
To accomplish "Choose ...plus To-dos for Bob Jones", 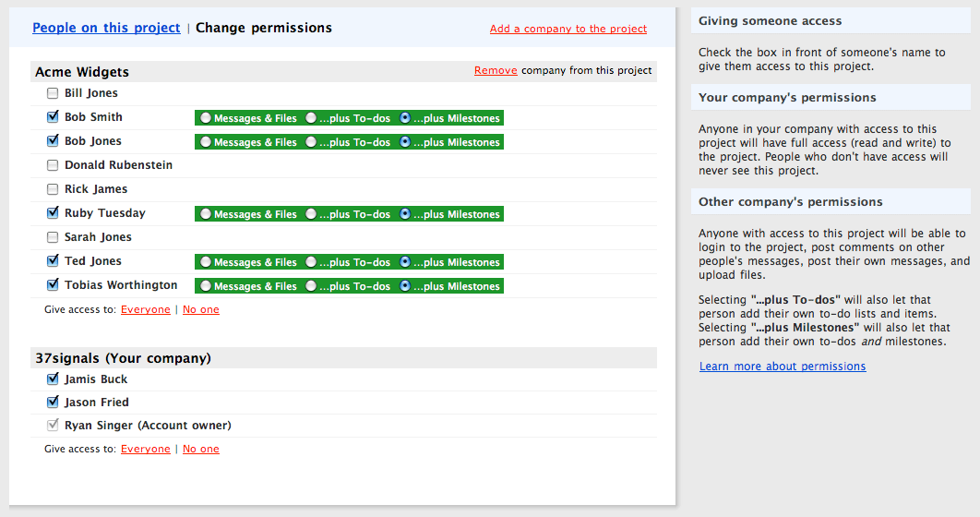I will tap(311, 142).
